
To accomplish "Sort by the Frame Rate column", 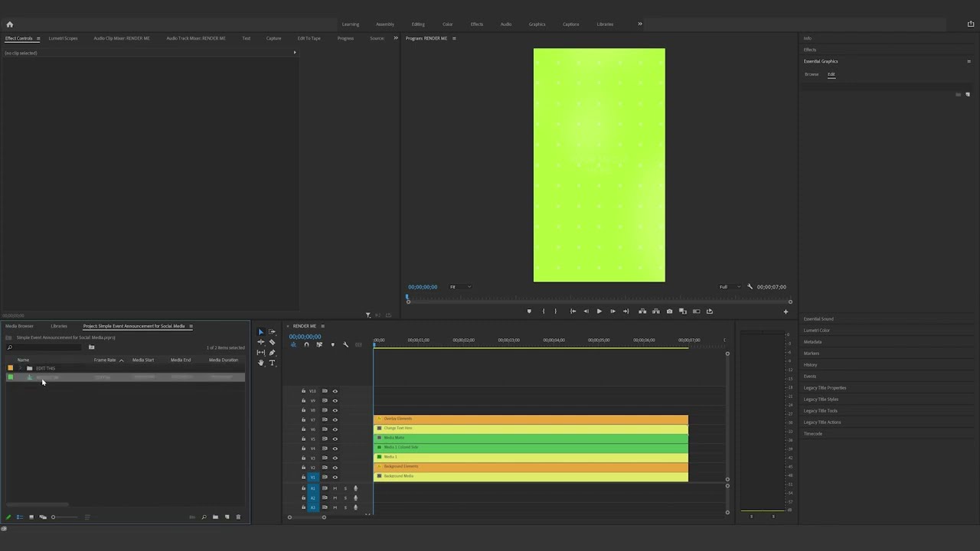I will (105, 360).
